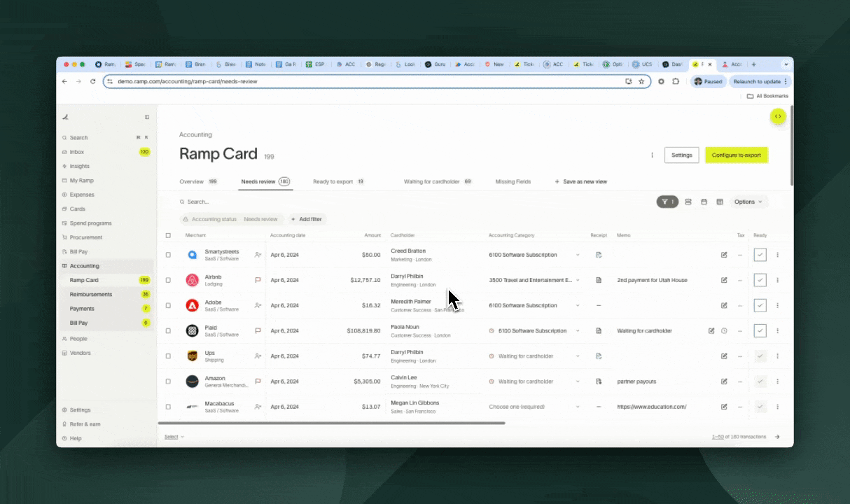
Task: Open Refer & earn link in sidebar
Action: click(x=85, y=424)
